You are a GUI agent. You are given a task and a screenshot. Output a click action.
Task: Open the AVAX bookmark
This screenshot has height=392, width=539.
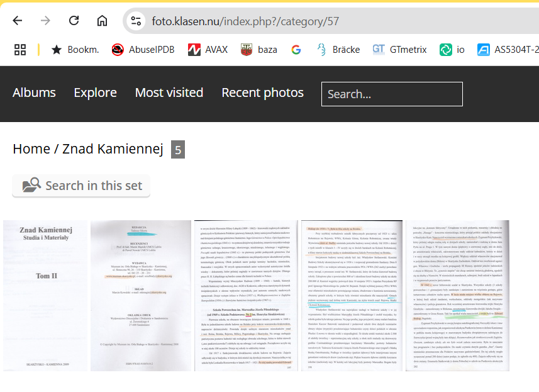[x=208, y=50]
